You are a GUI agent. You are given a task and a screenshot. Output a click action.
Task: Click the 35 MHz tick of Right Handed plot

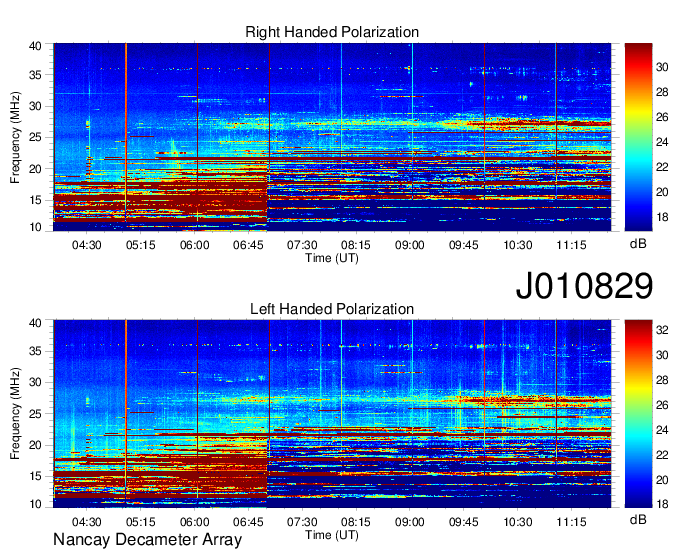(35, 75)
